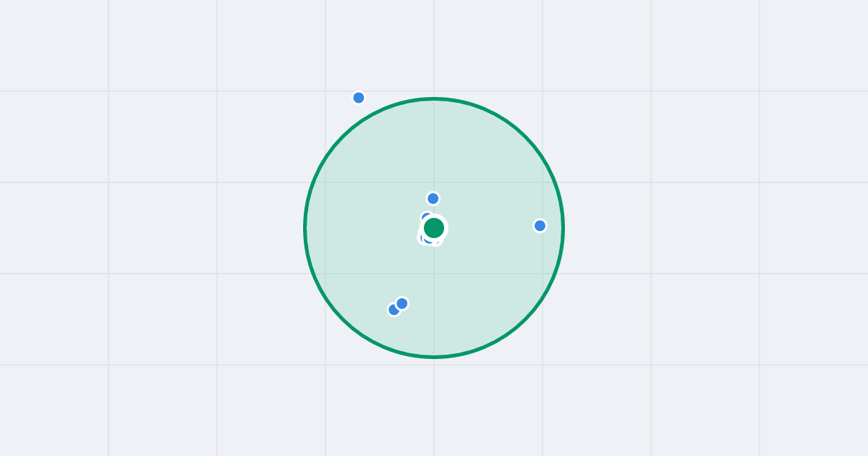Click the blue dot outside the green circle
This screenshot has width=868, height=456.
click(x=359, y=98)
